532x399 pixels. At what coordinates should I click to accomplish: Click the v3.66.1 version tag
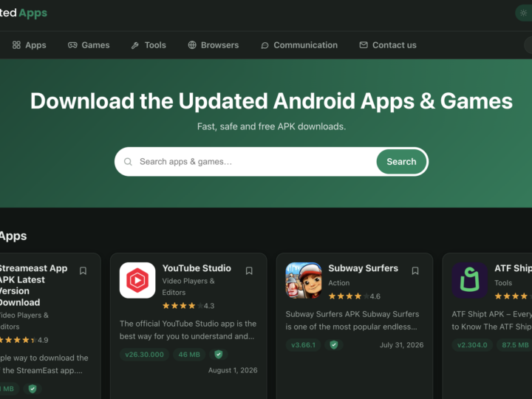point(304,345)
